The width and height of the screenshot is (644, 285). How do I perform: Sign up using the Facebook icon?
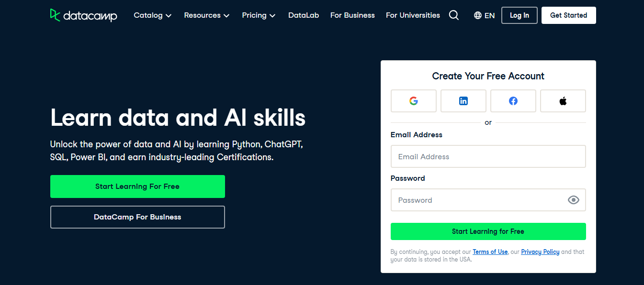click(x=513, y=101)
